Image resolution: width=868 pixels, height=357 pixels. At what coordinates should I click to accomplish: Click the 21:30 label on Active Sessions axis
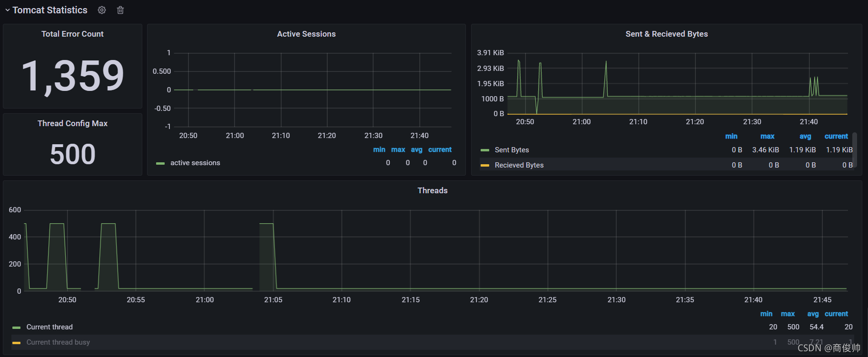click(374, 136)
